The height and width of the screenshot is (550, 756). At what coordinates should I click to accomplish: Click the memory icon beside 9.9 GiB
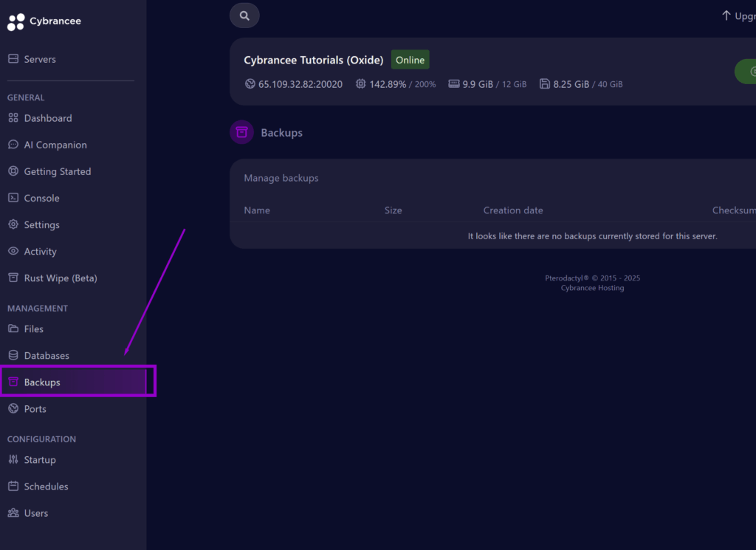tap(454, 84)
